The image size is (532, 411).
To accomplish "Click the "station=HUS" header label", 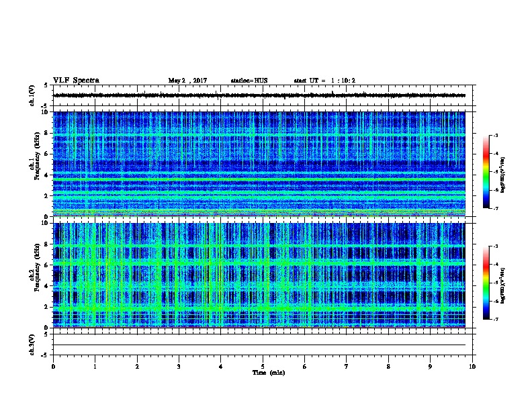I will (249, 81).
